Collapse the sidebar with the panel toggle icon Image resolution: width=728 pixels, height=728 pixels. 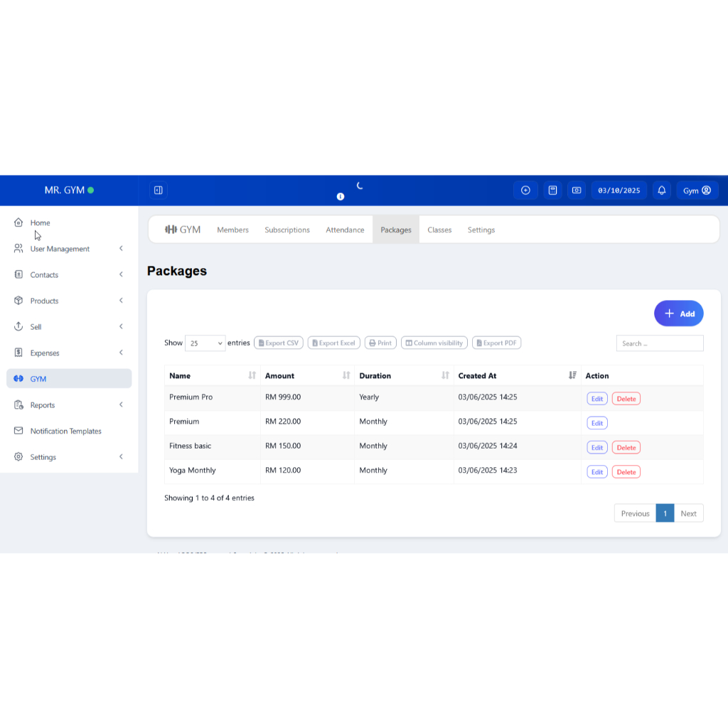[159, 191]
